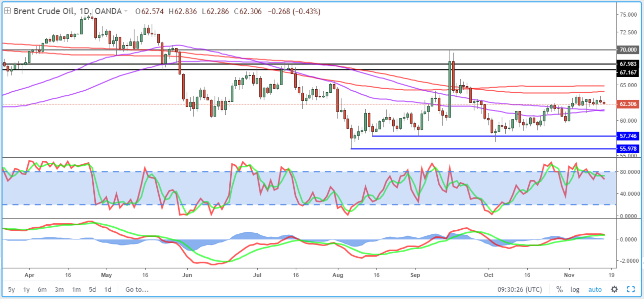Select the 5y time range
The width and height of the screenshot is (644, 299).
(x=11, y=290)
